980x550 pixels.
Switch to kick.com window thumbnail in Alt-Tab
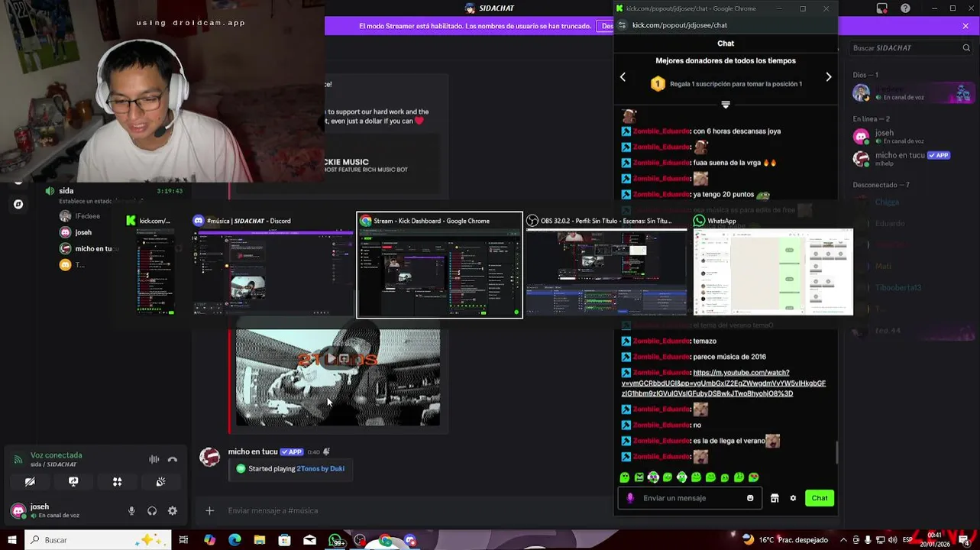[156, 264]
